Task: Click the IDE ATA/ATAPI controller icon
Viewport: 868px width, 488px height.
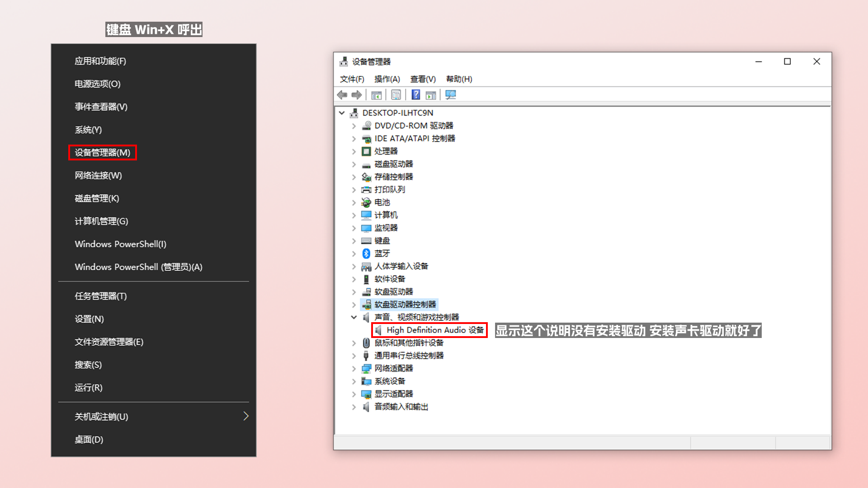Action: pos(366,139)
